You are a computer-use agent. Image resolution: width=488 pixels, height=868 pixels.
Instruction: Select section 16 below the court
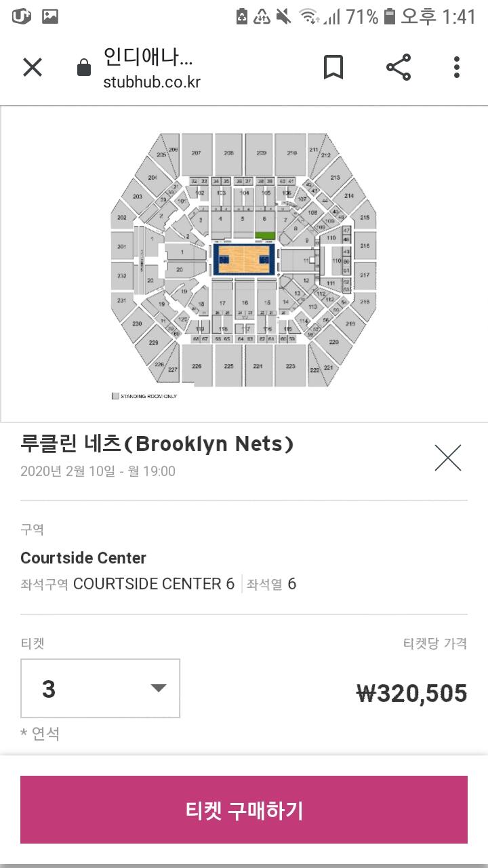click(x=245, y=302)
